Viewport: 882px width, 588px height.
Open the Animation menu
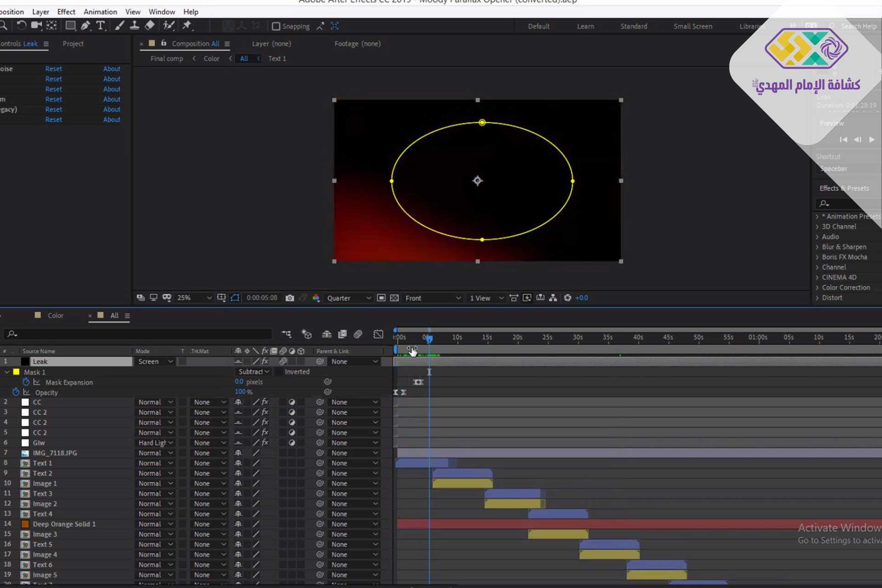pyautogui.click(x=100, y=12)
